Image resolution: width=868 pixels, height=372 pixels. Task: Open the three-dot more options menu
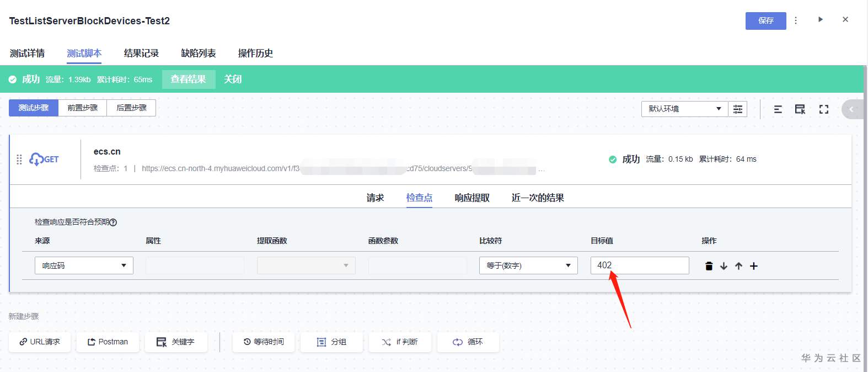[796, 20]
